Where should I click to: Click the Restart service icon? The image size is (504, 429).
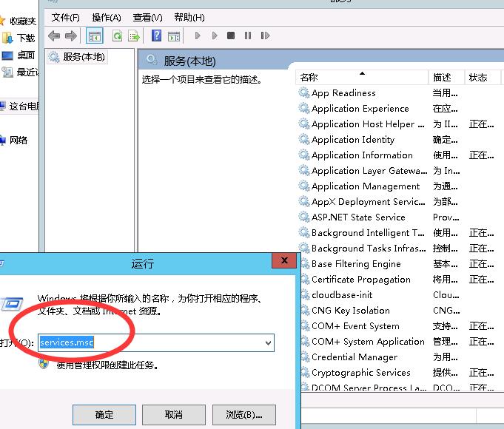(x=264, y=36)
